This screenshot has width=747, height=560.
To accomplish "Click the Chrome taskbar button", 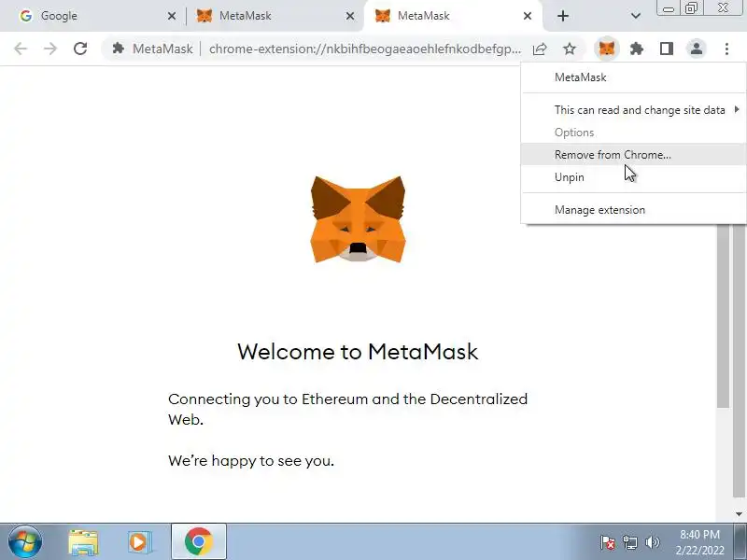I will pyautogui.click(x=199, y=542).
